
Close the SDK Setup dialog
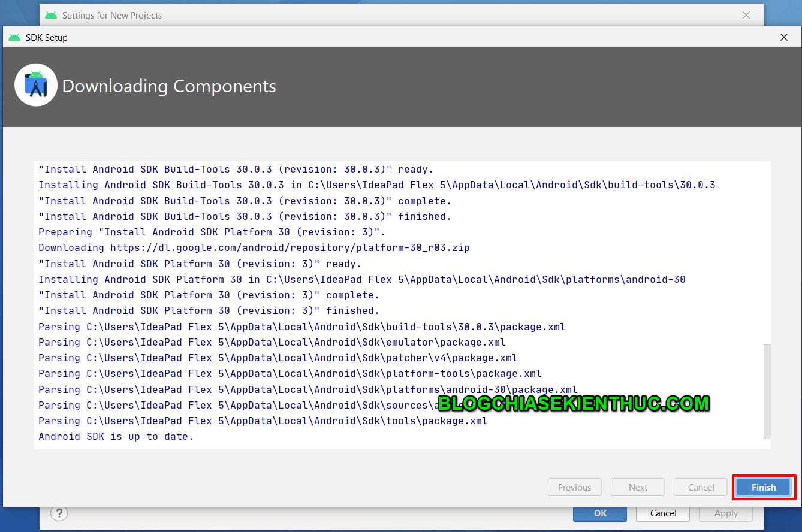pos(783,37)
